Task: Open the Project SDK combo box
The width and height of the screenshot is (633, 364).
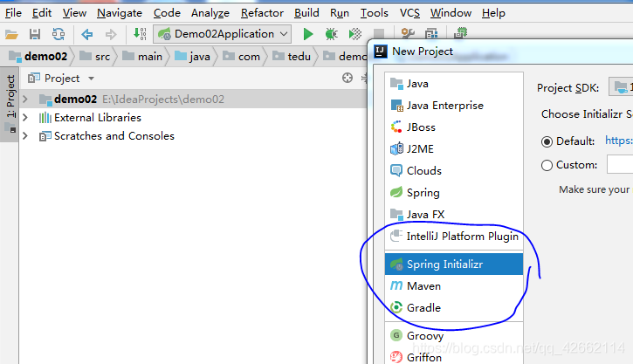Action: point(621,86)
